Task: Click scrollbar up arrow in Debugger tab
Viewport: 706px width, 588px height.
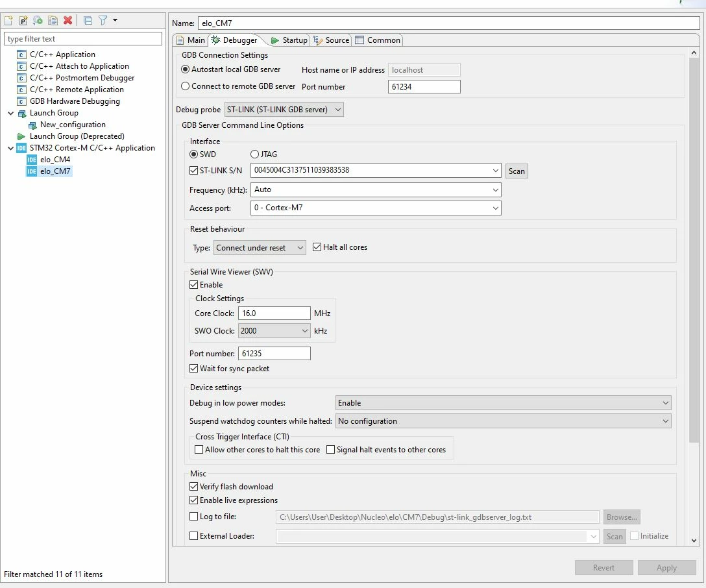Action: [694, 53]
